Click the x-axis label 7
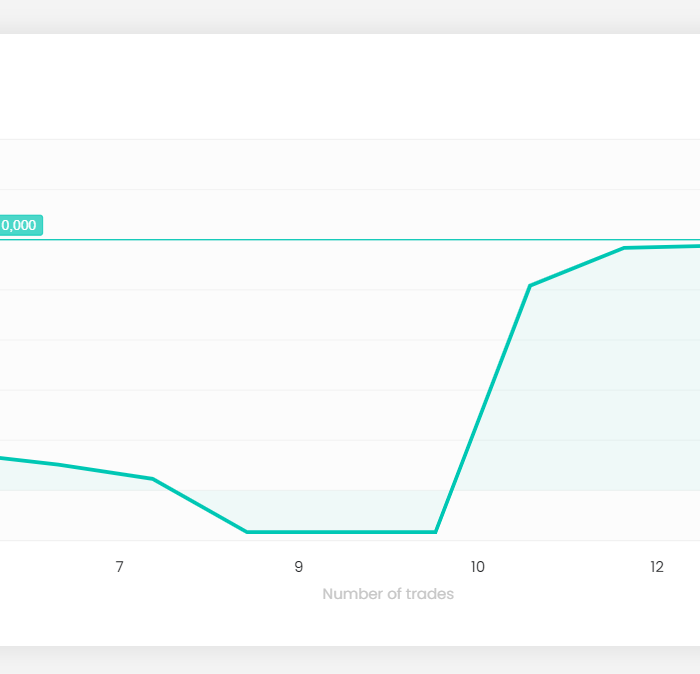The image size is (700, 674). point(119,567)
